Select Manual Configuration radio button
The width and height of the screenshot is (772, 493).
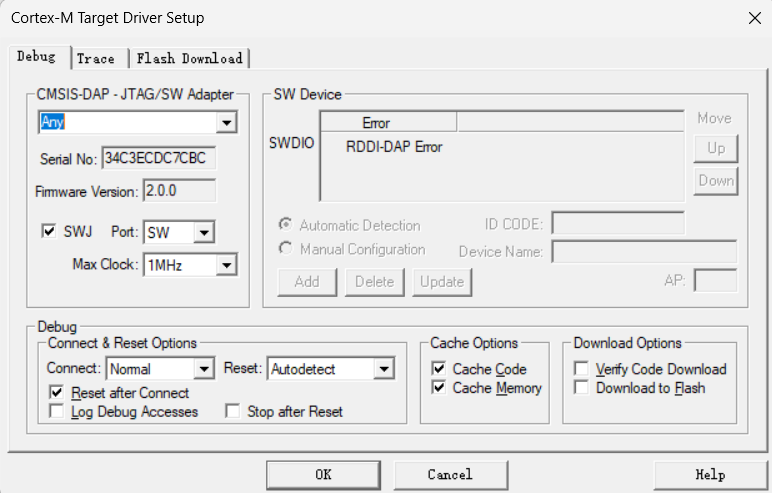(x=285, y=248)
